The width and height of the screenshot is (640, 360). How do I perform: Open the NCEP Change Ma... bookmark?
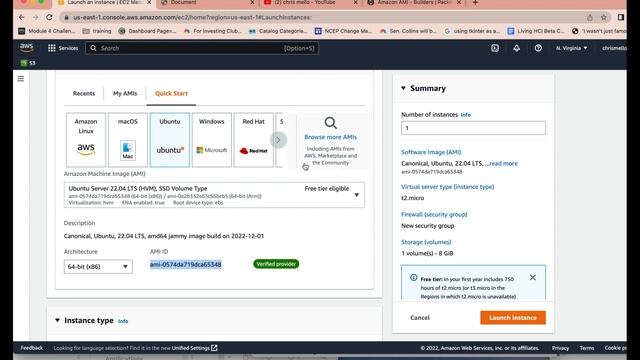click(x=344, y=31)
